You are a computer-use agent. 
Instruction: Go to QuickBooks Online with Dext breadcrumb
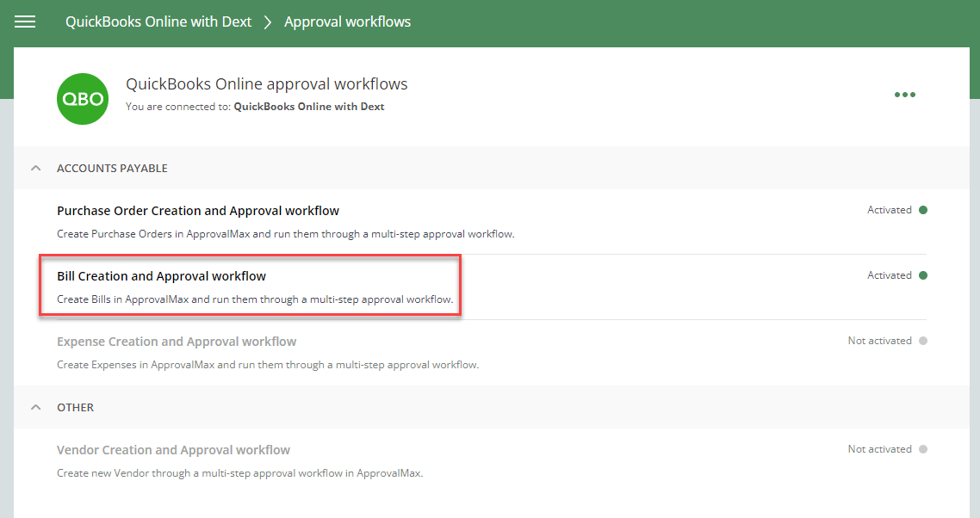(x=158, y=22)
